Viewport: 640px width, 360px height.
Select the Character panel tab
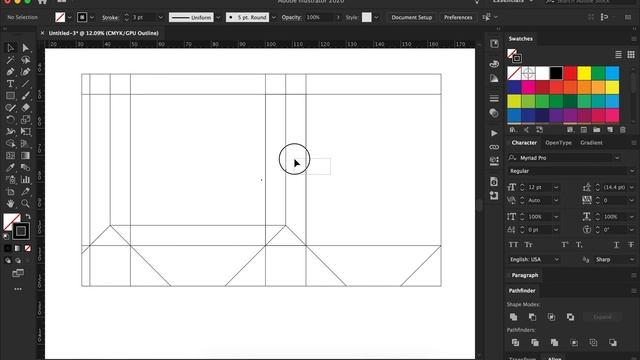[524, 143]
